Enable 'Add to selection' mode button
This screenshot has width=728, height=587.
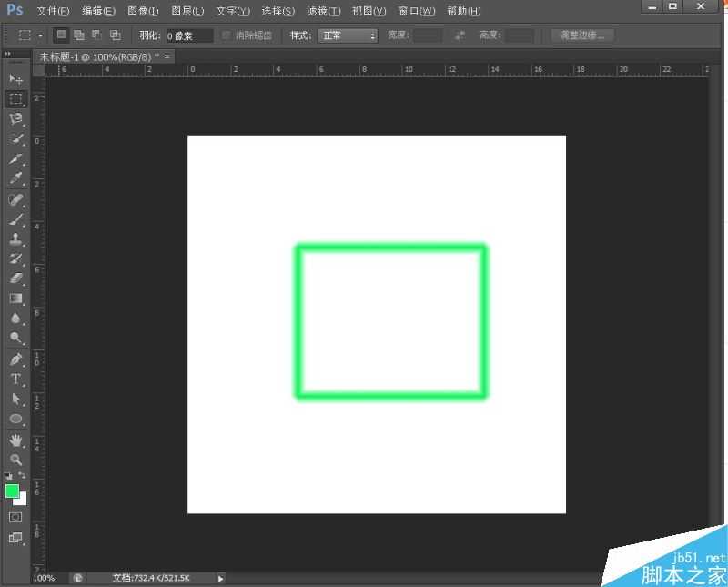pos(79,35)
